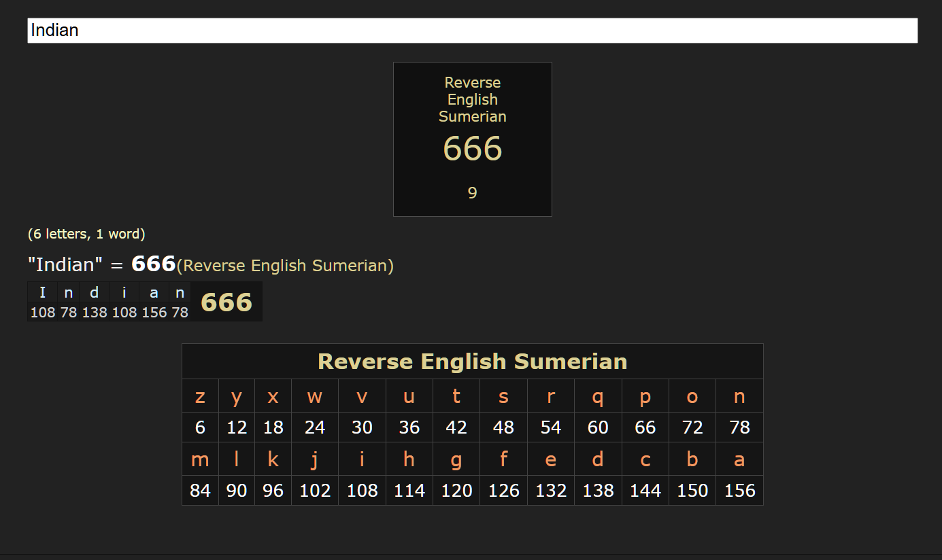Image resolution: width=942 pixels, height=560 pixels.
Task: Click letter u in the cipher chart
Action: pos(409,397)
